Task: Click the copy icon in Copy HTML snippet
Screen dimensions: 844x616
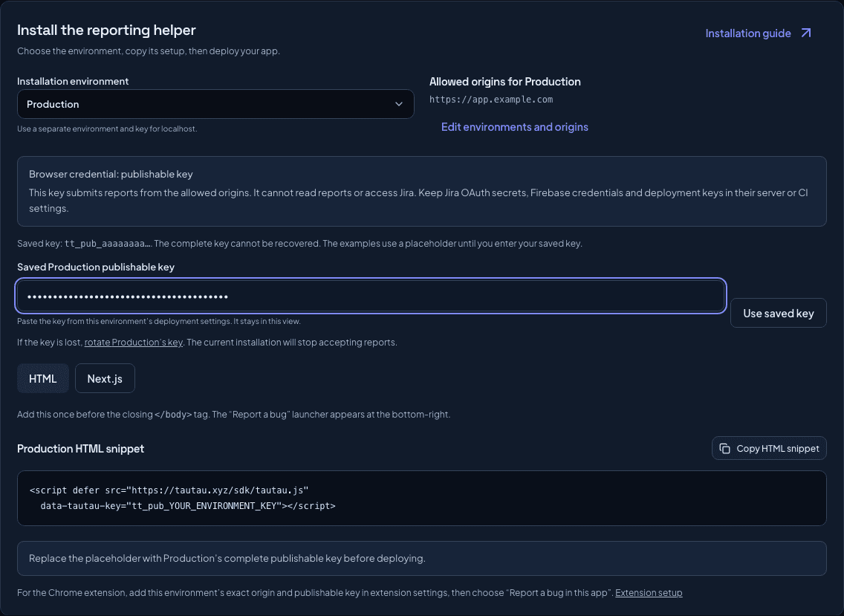Action: coord(725,449)
